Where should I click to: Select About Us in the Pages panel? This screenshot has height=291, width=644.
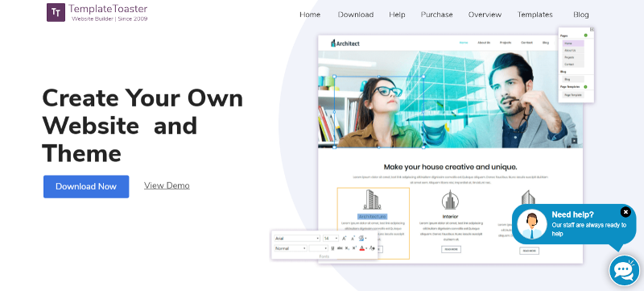click(x=573, y=50)
